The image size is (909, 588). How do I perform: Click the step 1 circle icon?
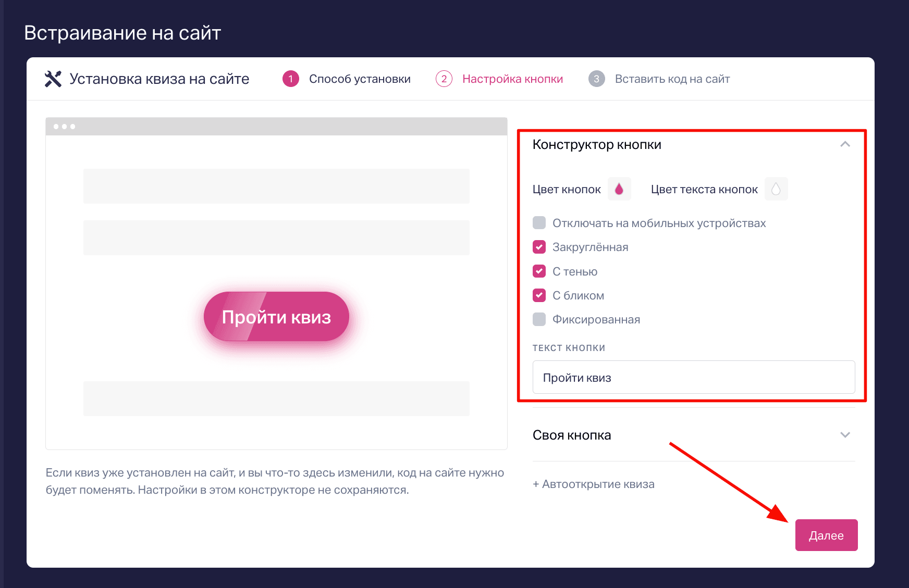[291, 79]
